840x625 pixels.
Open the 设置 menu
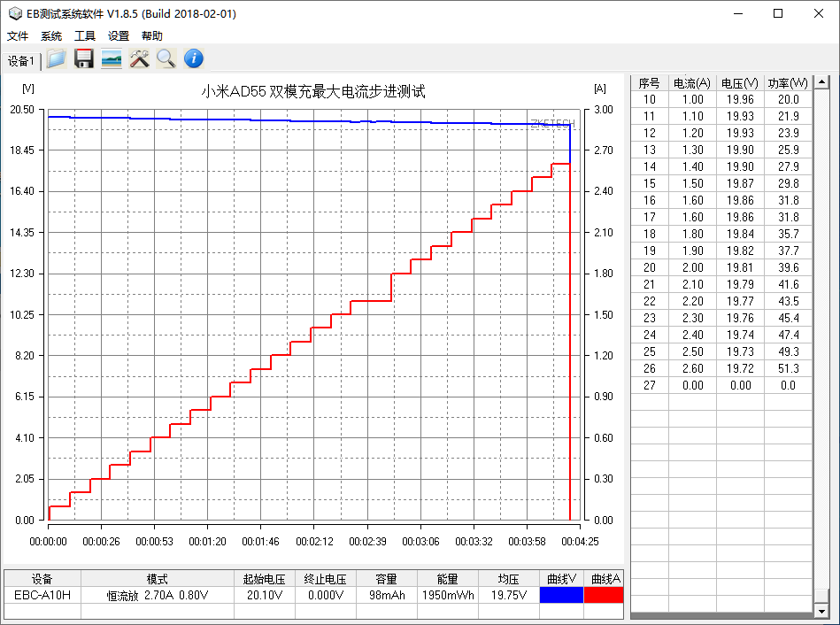click(x=119, y=36)
